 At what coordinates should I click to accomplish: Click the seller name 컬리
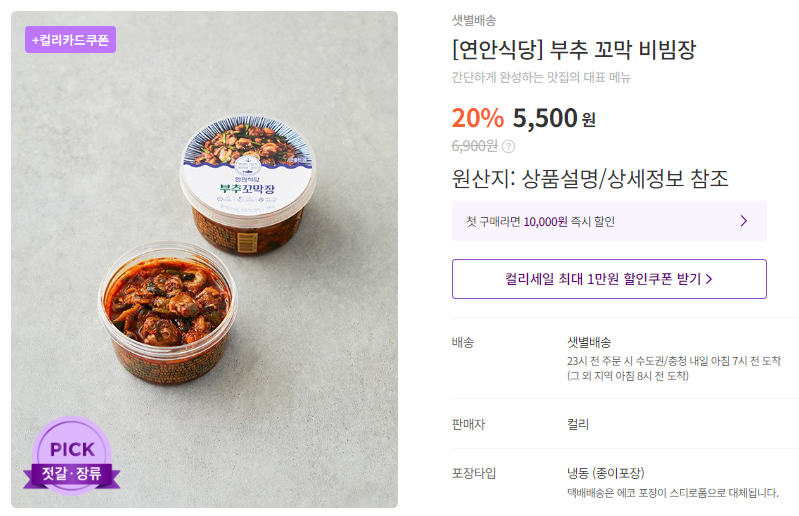point(578,424)
